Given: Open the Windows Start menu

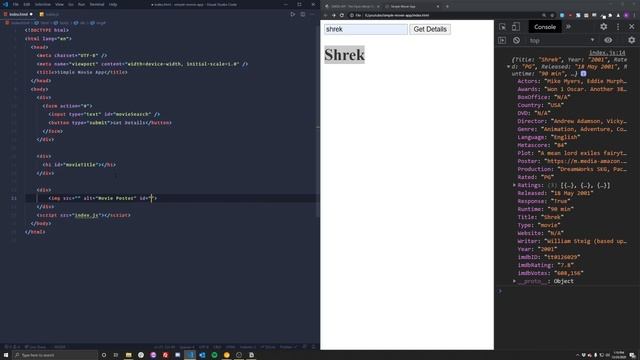Looking at the screenshot, I should (6, 355).
